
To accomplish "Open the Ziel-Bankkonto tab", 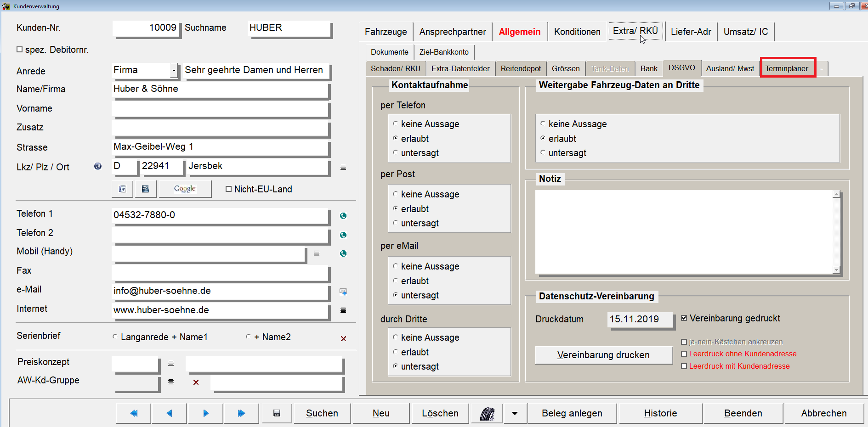I will 444,52.
